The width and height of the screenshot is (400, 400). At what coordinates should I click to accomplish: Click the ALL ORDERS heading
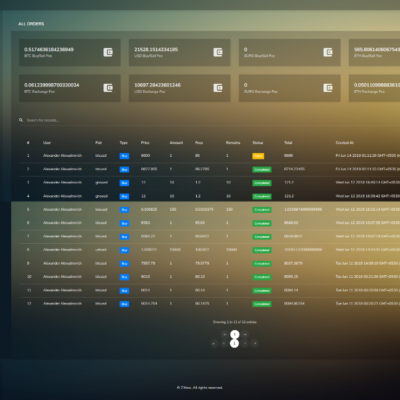point(31,24)
